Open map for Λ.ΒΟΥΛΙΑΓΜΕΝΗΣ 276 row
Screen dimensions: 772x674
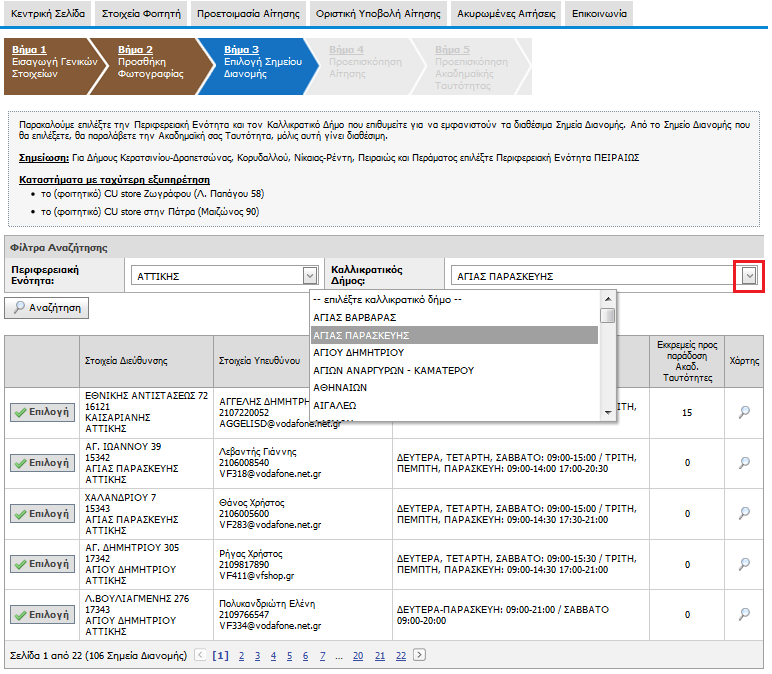[x=744, y=614]
